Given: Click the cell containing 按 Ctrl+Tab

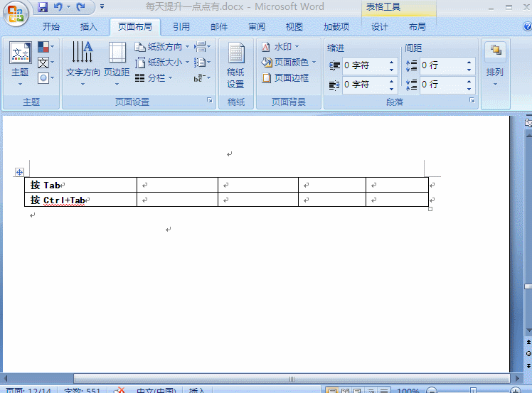Looking at the screenshot, I should (x=81, y=200).
